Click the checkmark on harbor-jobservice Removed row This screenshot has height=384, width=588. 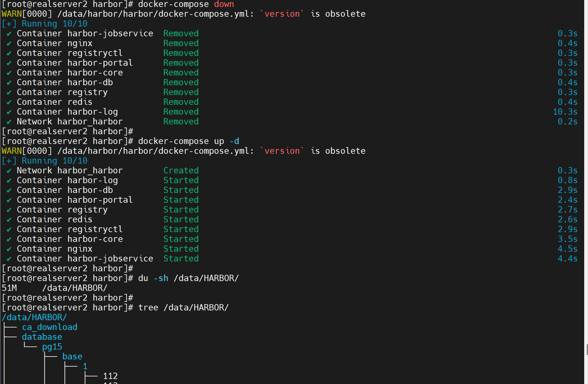(x=9, y=34)
